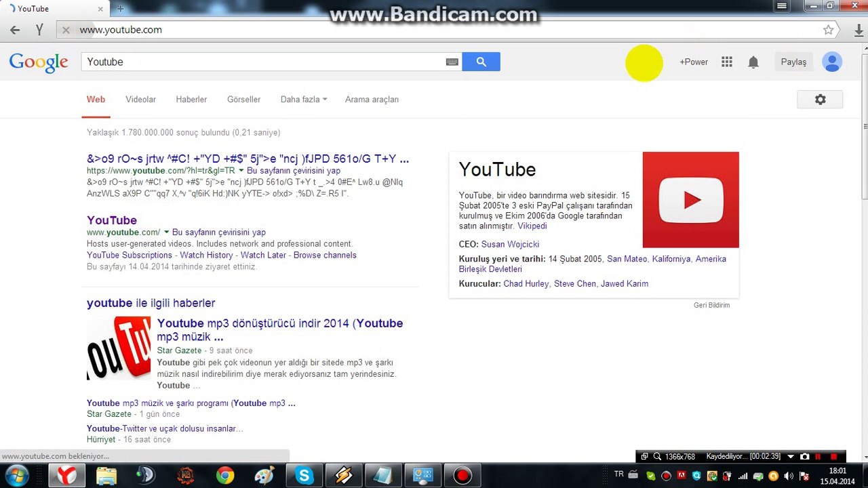Open the network signal tray icon

tap(743, 476)
